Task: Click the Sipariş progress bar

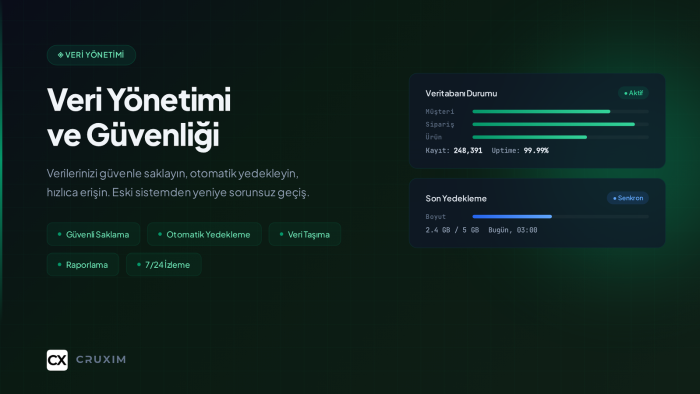Action: click(x=560, y=124)
